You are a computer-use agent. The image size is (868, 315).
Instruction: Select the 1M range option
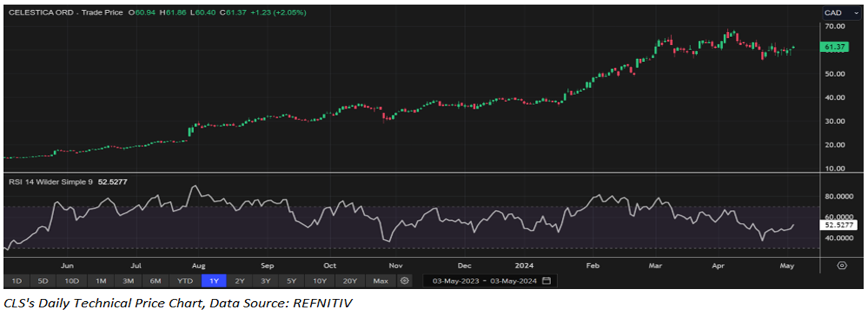coord(101,280)
